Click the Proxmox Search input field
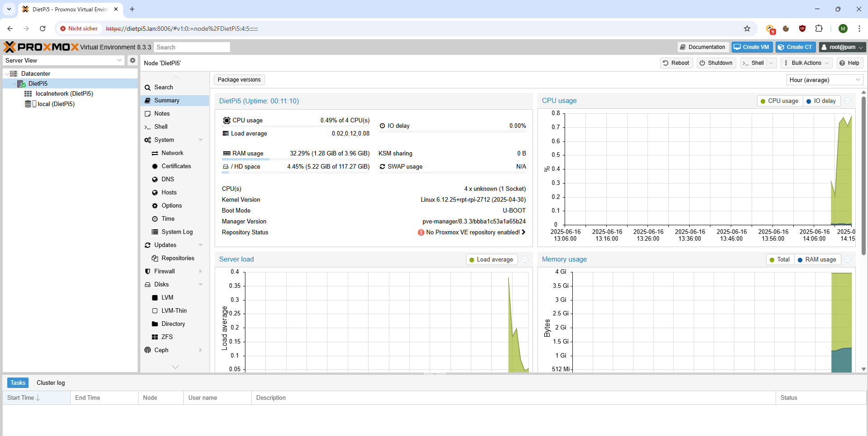 [x=192, y=47]
